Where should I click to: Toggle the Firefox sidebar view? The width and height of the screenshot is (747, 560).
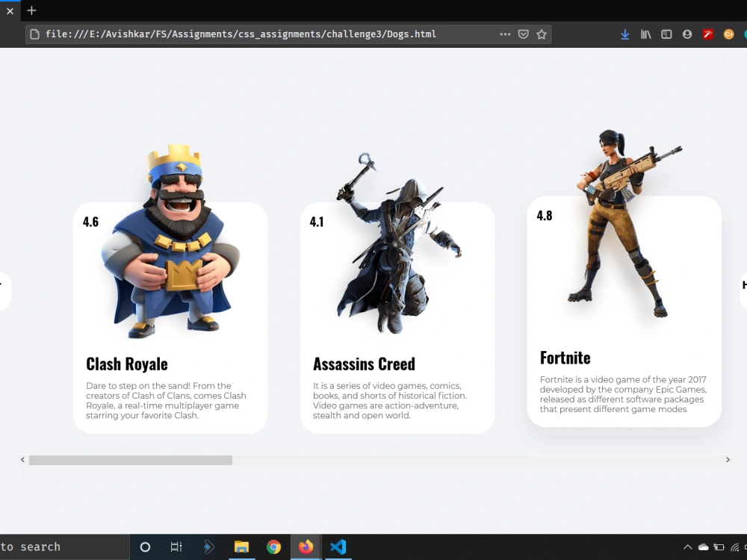tap(666, 34)
